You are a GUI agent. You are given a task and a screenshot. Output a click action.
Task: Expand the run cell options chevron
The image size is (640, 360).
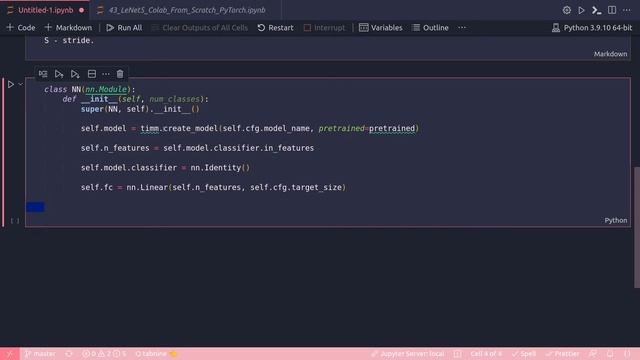(20, 84)
